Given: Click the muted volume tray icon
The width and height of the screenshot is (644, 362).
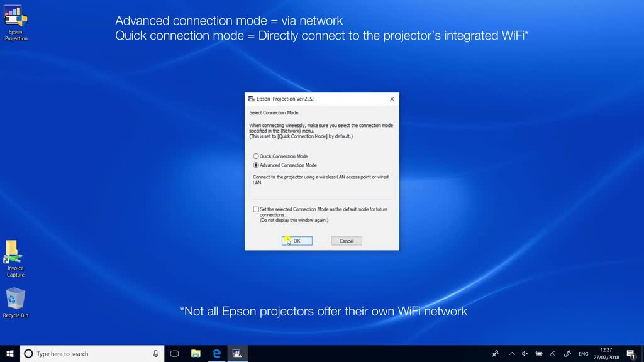Looking at the screenshot, I should (525, 353).
